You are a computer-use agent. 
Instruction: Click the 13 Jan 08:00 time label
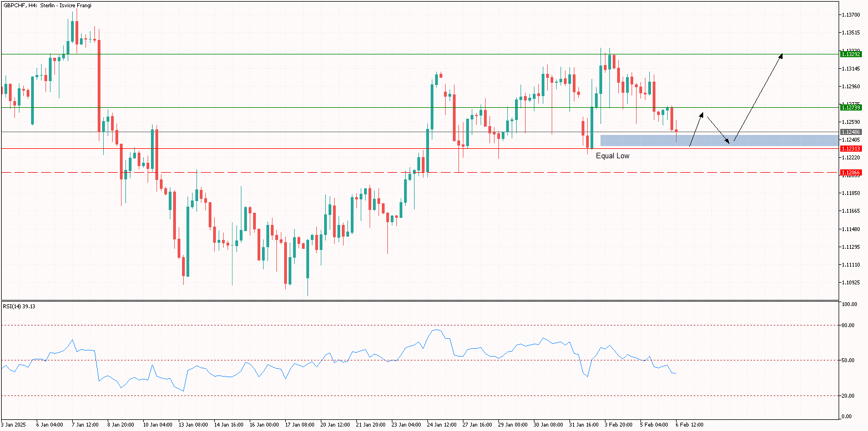(193, 425)
